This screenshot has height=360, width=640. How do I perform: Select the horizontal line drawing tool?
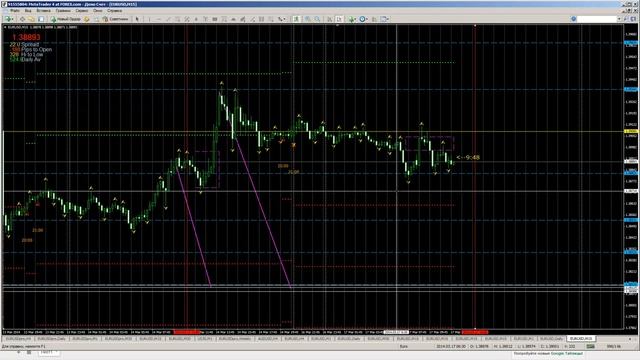pos(159,19)
